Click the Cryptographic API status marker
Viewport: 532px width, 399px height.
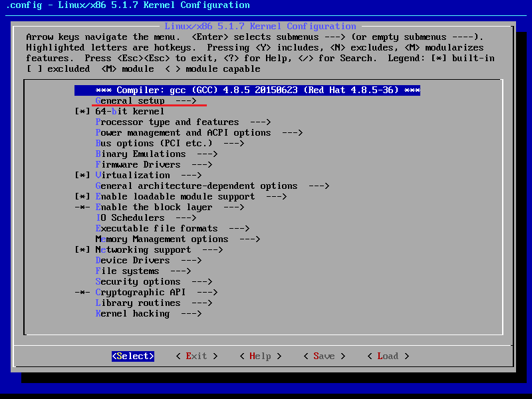pos(82,293)
